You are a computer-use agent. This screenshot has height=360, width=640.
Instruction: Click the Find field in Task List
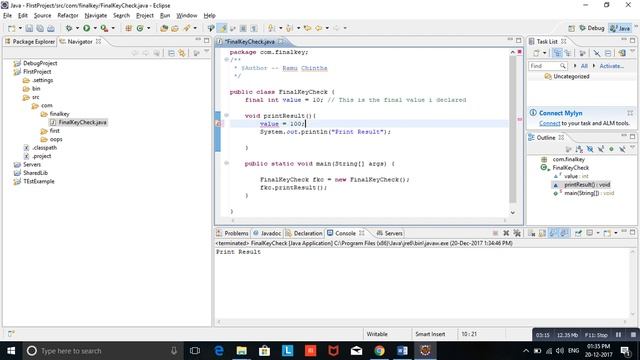pos(547,66)
